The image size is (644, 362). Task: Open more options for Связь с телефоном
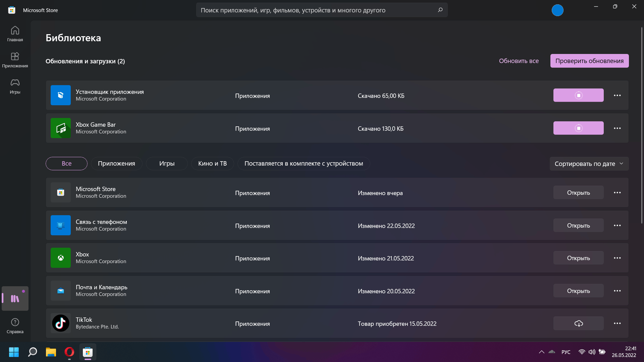(617, 225)
